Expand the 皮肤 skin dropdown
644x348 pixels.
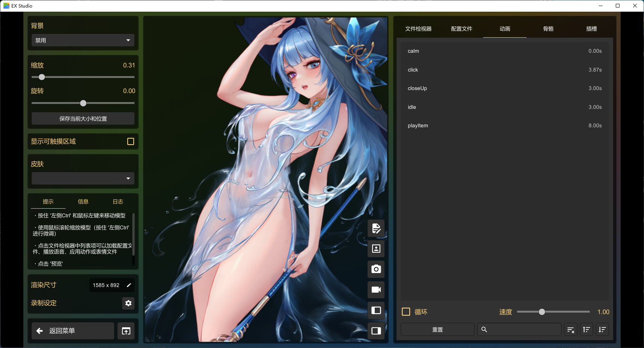click(x=83, y=179)
